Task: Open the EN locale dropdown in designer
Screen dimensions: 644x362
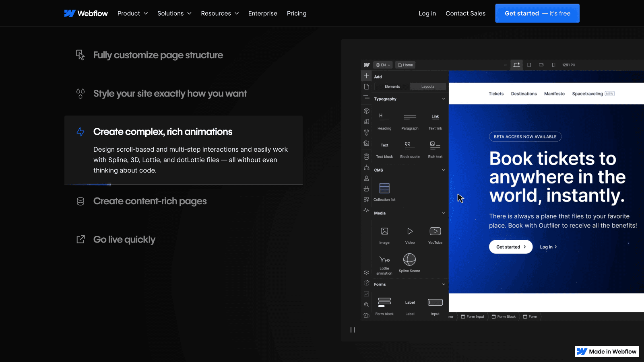Action: coord(383,65)
